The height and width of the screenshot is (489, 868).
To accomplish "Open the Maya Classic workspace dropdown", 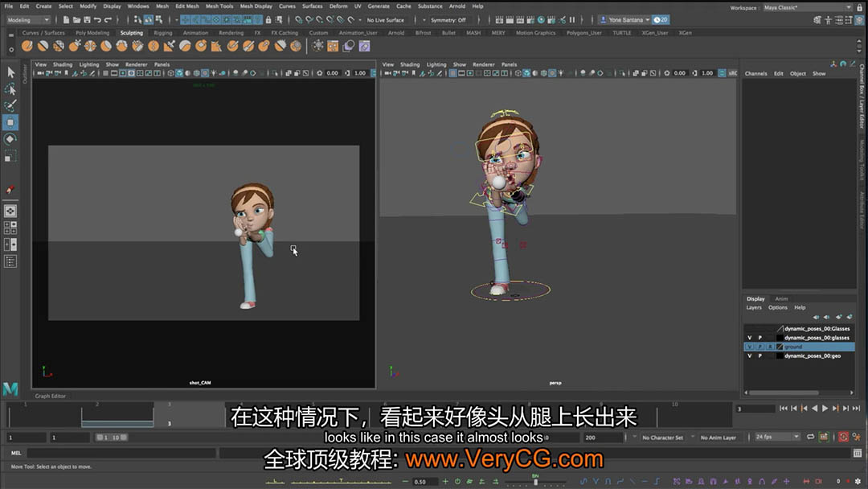I will coord(804,7).
